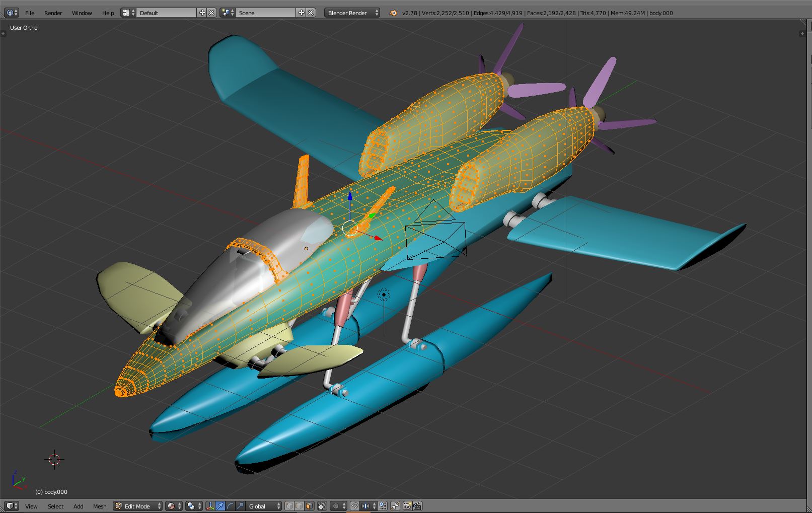Screen dimensions: 812x513
Task: Click the Scene name field
Action: click(266, 13)
